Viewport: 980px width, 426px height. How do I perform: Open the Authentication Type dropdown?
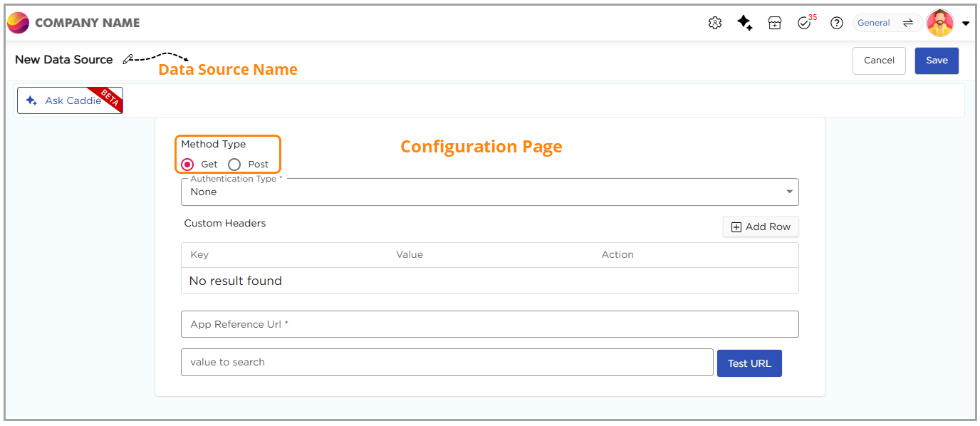click(x=489, y=192)
